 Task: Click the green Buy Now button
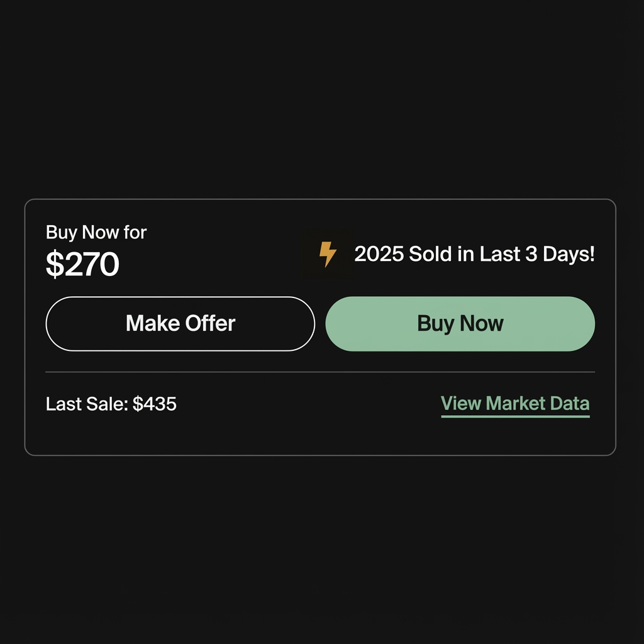[x=460, y=323]
